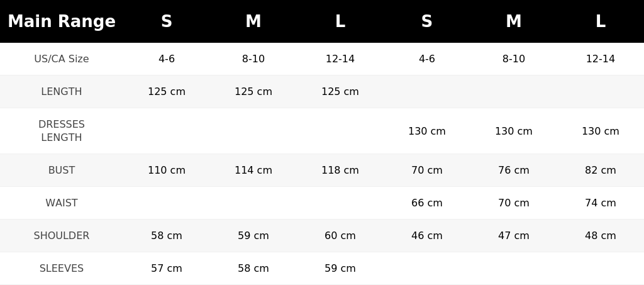Click the 110 cm bust value

point(167,170)
